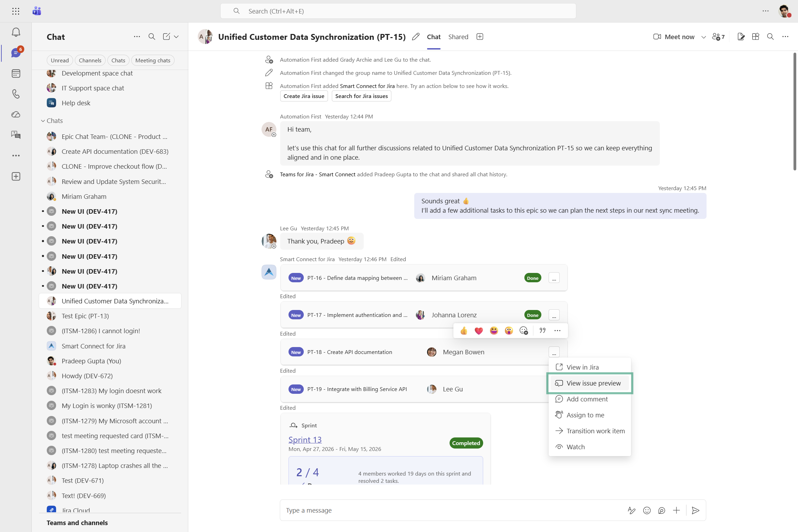The height and width of the screenshot is (532, 798).
Task: Open Activity notifications bell
Action: tap(16, 32)
